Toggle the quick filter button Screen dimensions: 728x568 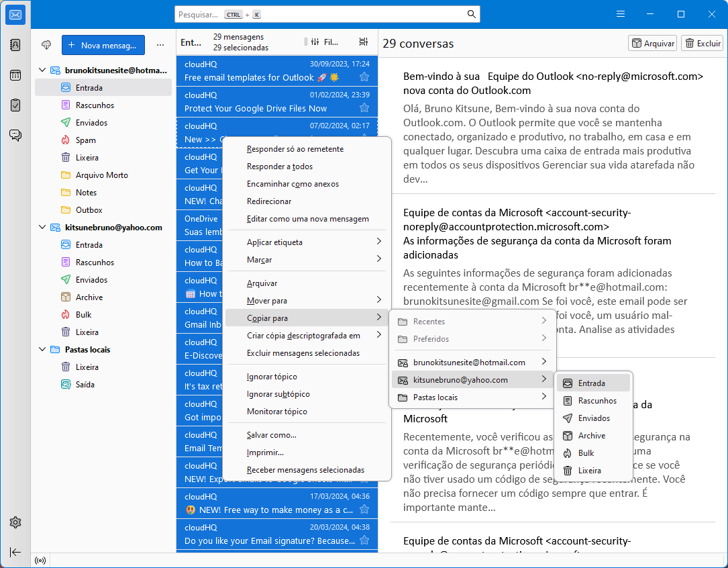tap(325, 42)
